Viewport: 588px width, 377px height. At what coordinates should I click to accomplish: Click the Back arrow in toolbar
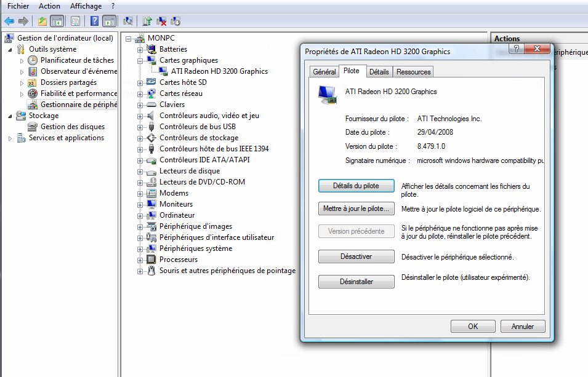(x=9, y=22)
